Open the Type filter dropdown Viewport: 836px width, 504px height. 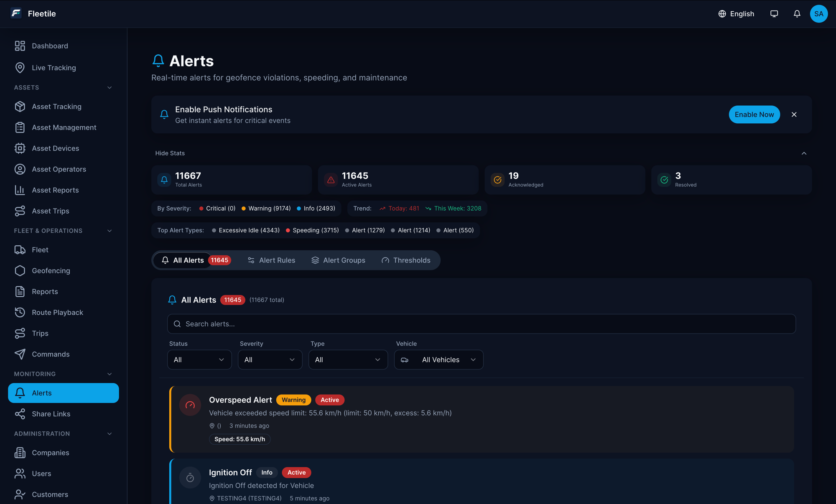[x=348, y=360]
